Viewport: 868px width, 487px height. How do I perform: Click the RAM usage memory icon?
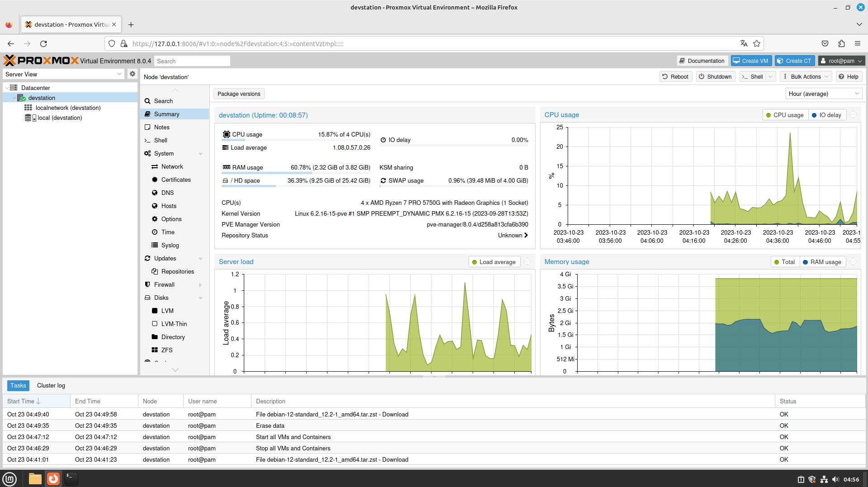coord(226,167)
